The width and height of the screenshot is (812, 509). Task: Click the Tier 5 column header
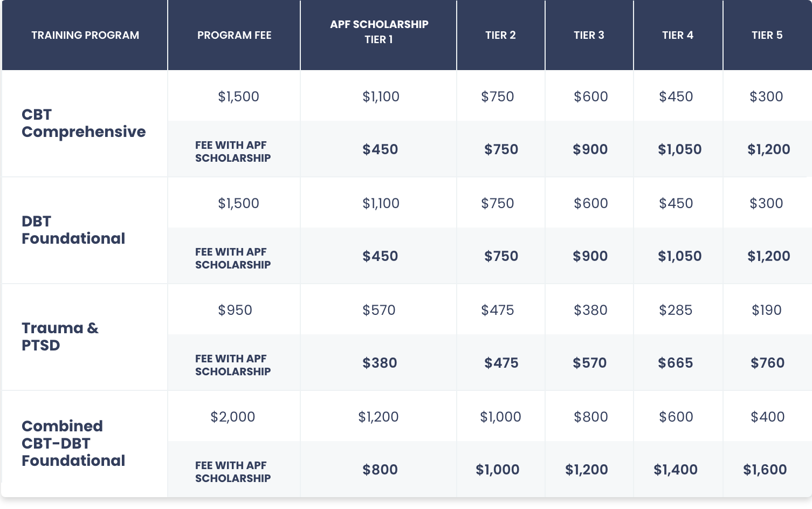pyautogui.click(x=767, y=35)
